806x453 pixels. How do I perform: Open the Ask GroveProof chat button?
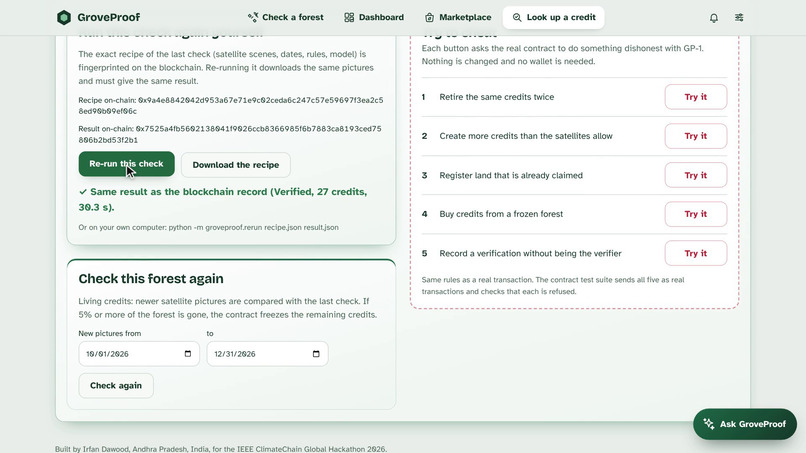coord(744,424)
